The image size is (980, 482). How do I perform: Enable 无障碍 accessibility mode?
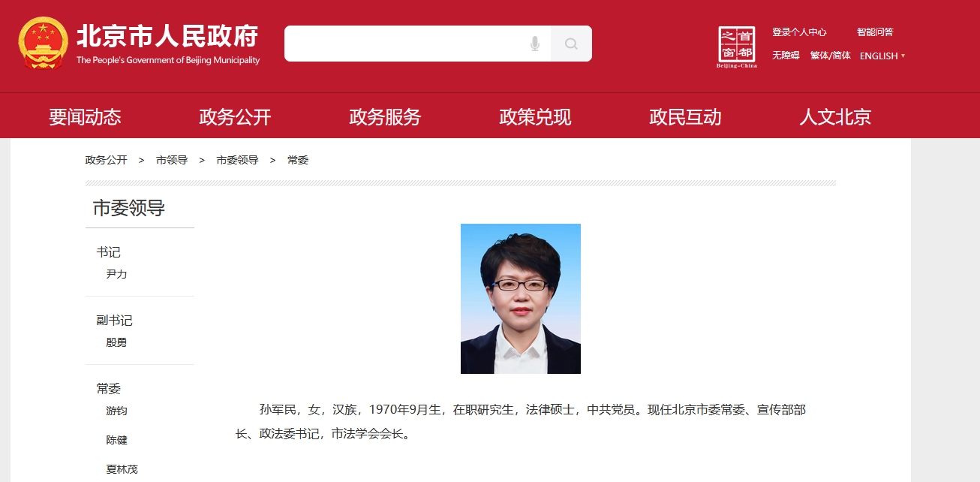(786, 56)
